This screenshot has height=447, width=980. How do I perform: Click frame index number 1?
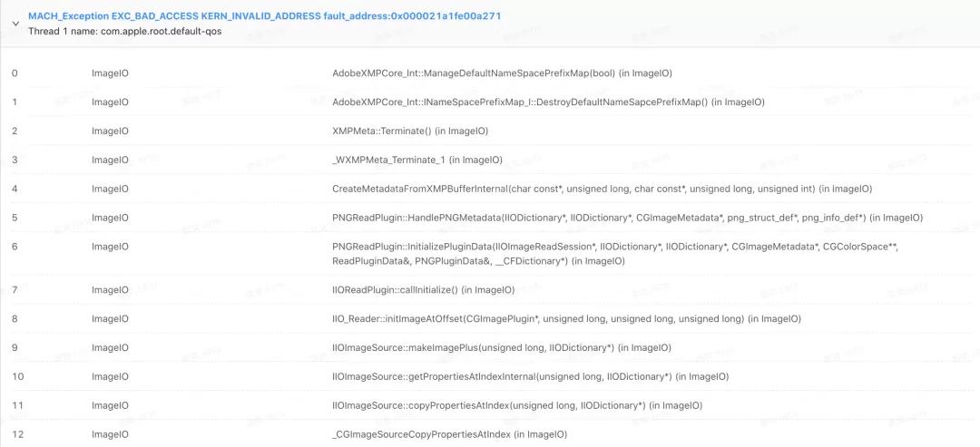point(15,102)
